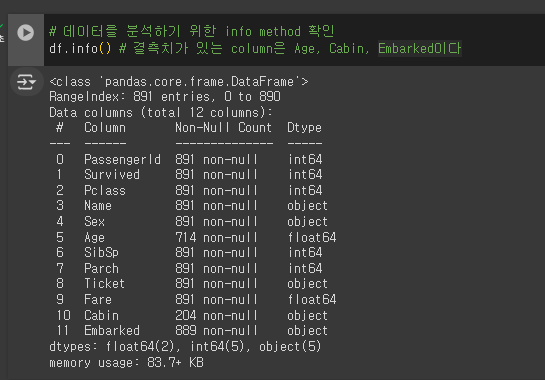Click the Ticket row label
545x380 pixels.
(x=104, y=283)
